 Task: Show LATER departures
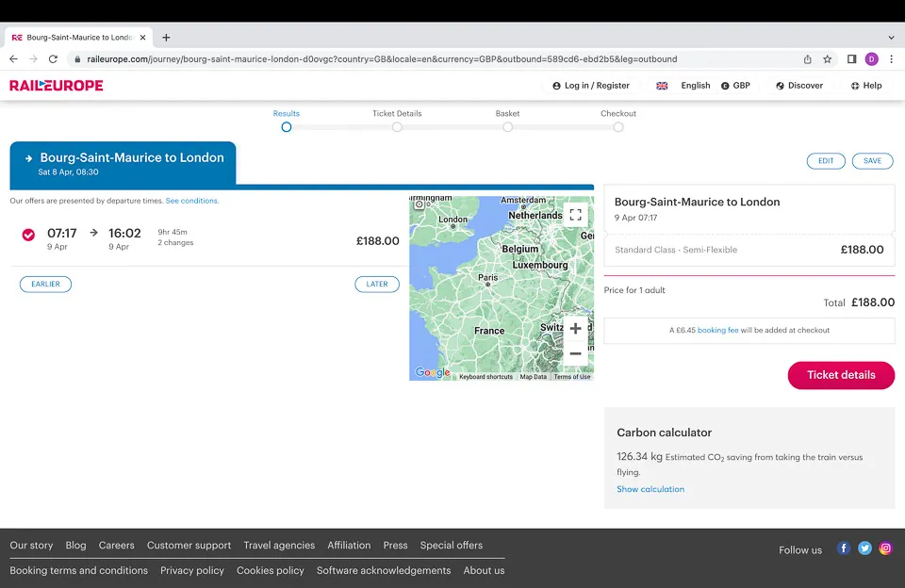(377, 284)
